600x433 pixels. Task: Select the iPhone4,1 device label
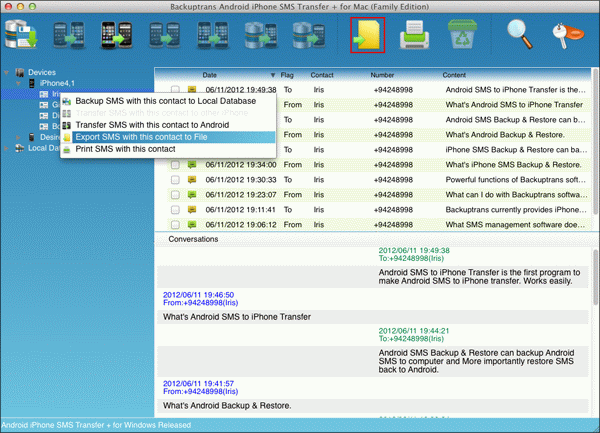pyautogui.click(x=57, y=83)
